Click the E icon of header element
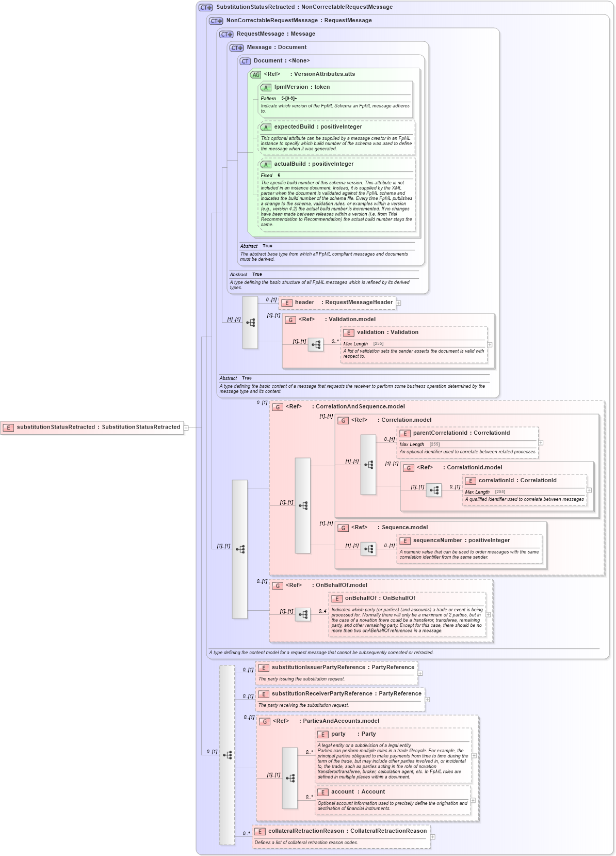Viewport: 616px width, 856px height. [x=287, y=303]
